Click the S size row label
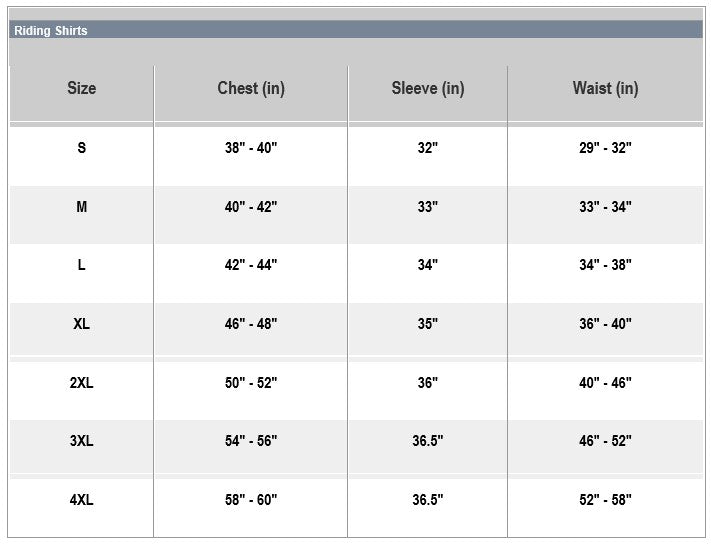The height and width of the screenshot is (546, 711). 82,148
